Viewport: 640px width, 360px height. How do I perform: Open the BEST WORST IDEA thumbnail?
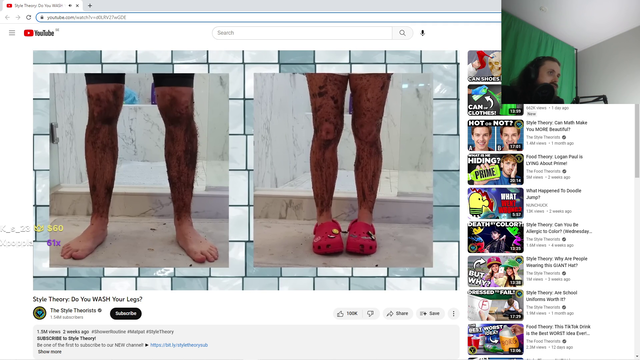pos(496,339)
